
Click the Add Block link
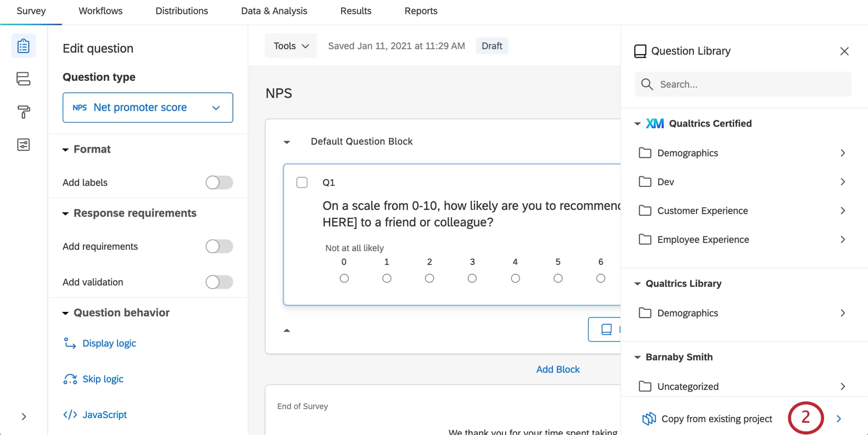(558, 369)
